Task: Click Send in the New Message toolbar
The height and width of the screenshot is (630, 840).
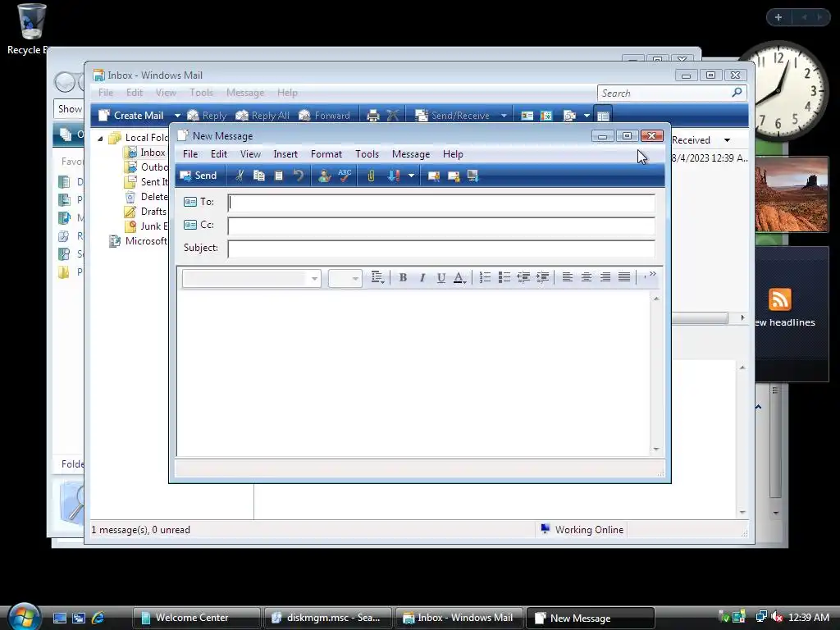Action: click(x=199, y=176)
